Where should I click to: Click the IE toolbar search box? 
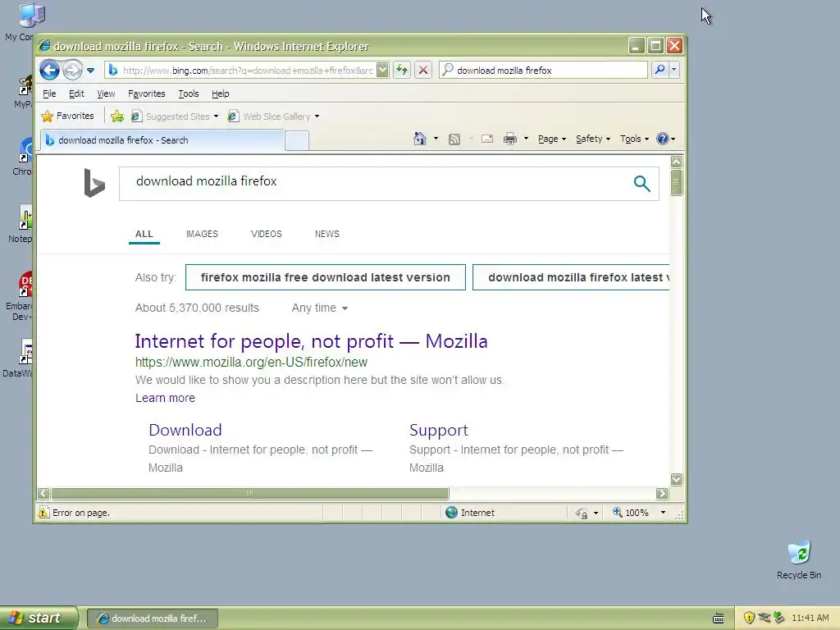tap(543, 71)
